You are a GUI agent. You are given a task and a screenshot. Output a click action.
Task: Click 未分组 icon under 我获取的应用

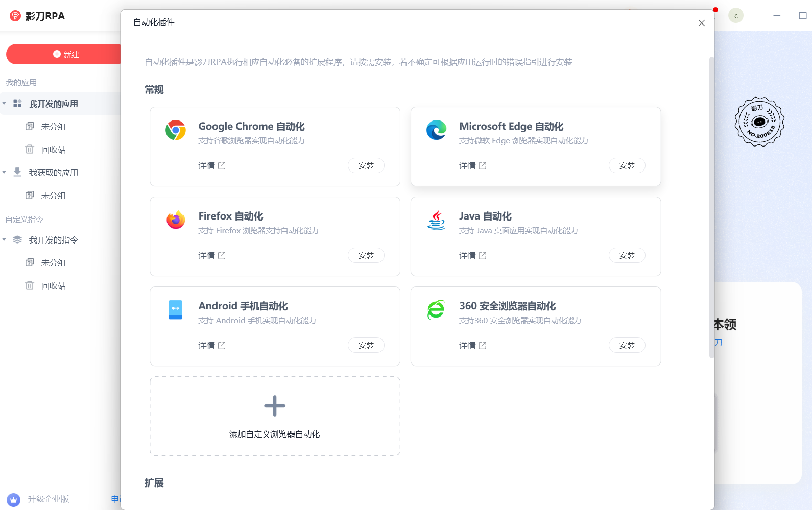tap(30, 195)
